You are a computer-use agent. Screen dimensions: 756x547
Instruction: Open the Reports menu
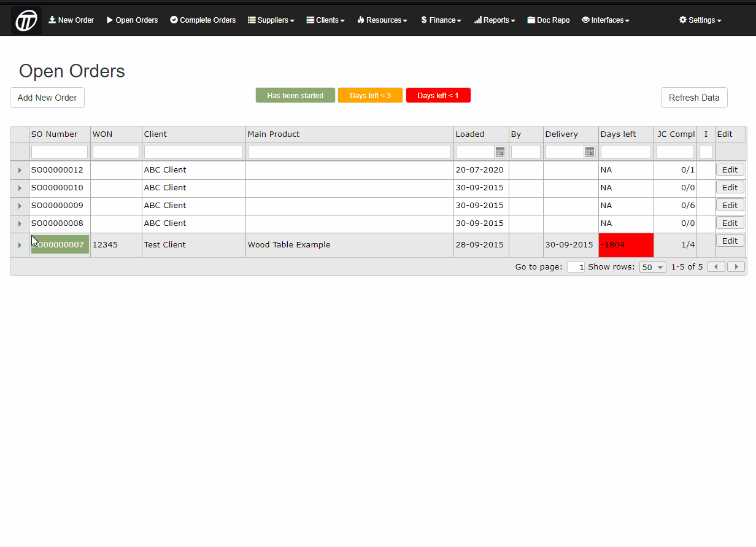coord(495,20)
